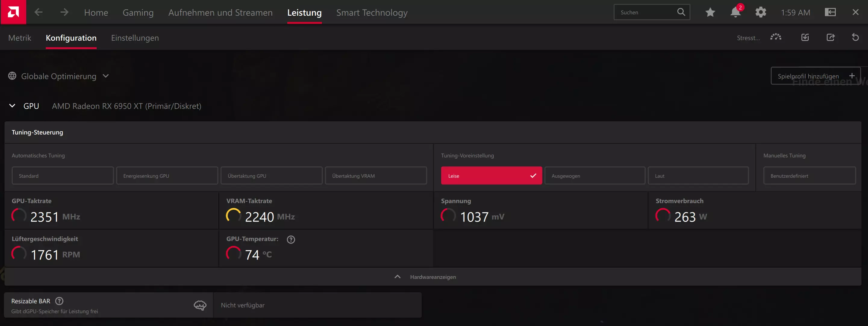Select Benutzerdefiniert manual tuning
The image size is (868, 326).
pos(809,176)
